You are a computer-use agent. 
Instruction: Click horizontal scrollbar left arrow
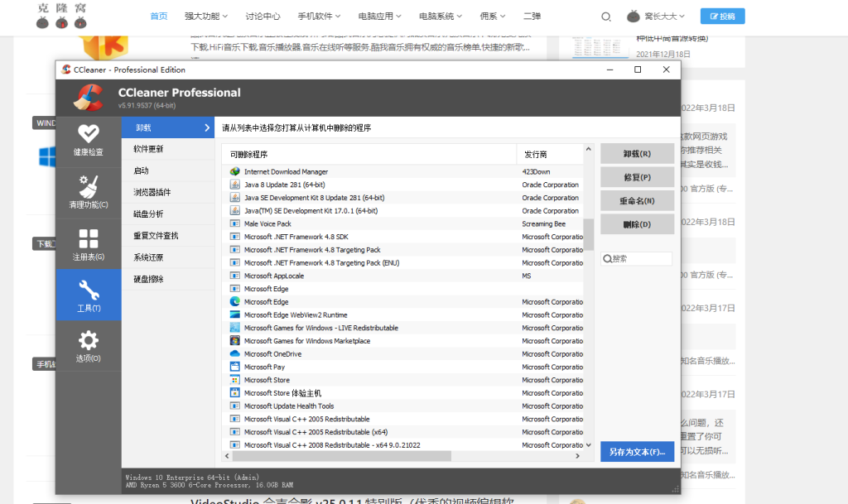click(x=227, y=456)
